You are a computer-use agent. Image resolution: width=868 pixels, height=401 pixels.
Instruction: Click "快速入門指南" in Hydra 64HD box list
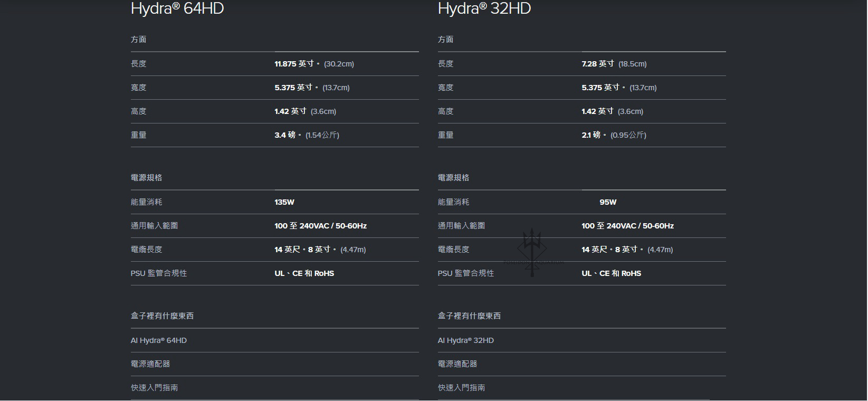[155, 388]
